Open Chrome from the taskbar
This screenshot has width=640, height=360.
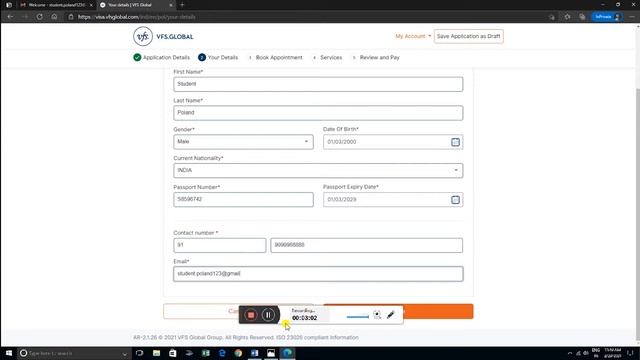click(238, 353)
